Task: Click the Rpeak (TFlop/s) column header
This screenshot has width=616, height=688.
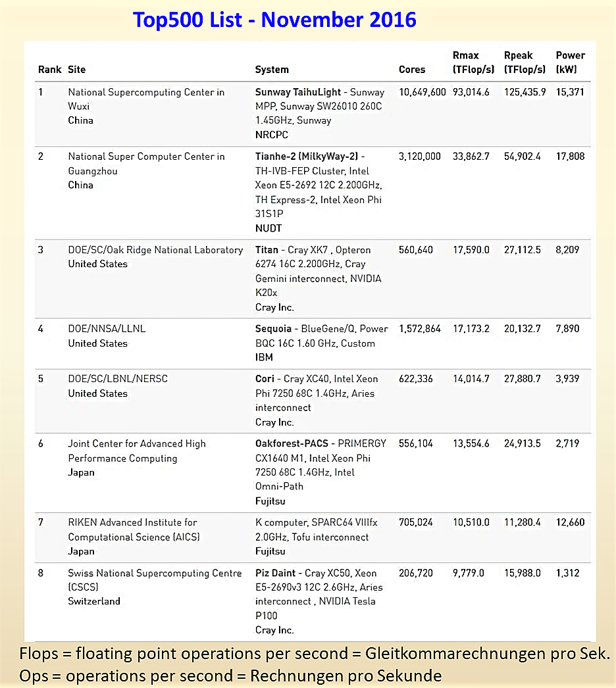Action: pyautogui.click(x=525, y=62)
